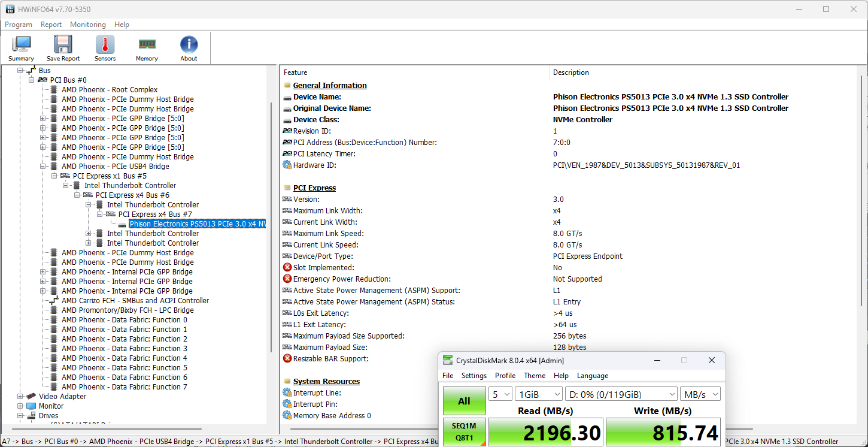Click the Save Report floppy icon
Viewport: 868px width, 447px height.
[x=63, y=48]
